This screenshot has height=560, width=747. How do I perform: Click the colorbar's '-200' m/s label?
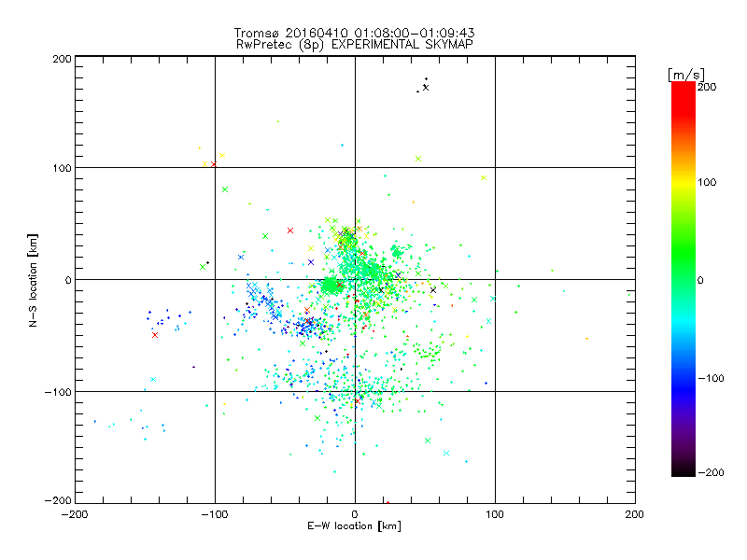coord(711,472)
